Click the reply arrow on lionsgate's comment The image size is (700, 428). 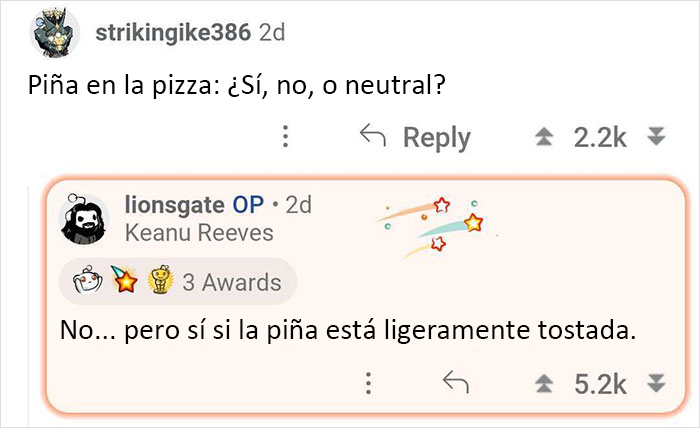pos(456,383)
